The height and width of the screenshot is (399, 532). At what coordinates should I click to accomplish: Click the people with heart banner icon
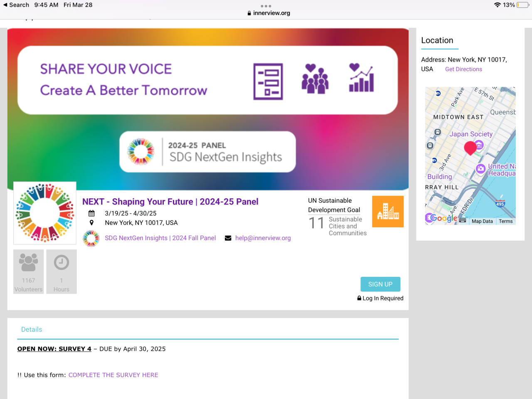point(315,79)
